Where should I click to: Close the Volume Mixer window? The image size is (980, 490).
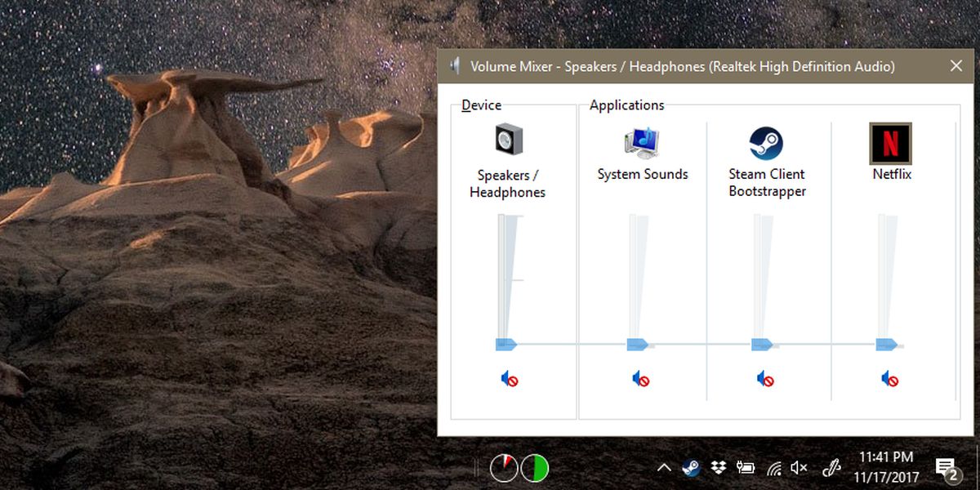[x=956, y=66]
